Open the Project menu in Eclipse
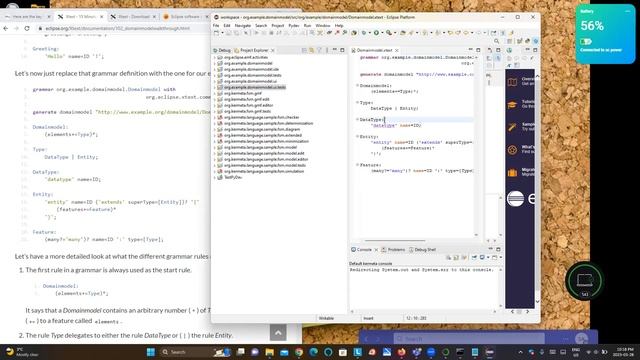The width and height of the screenshot is (640, 360). pyautogui.click(x=278, y=25)
